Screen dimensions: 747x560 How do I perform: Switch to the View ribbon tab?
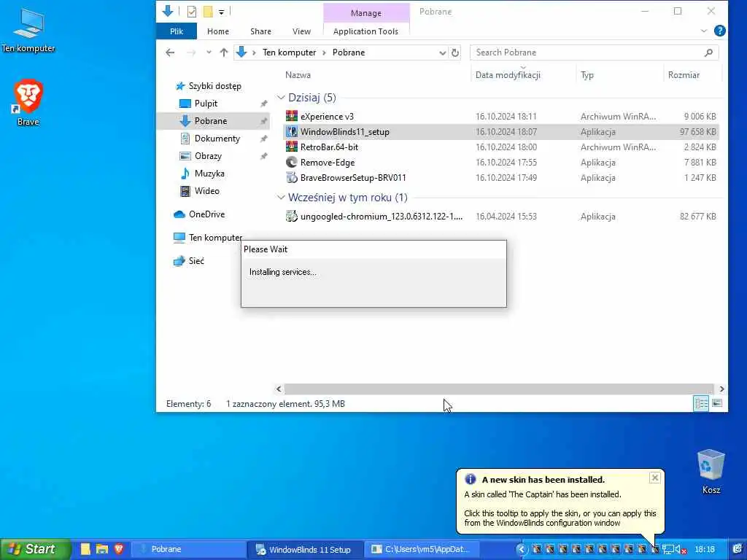coord(301,31)
